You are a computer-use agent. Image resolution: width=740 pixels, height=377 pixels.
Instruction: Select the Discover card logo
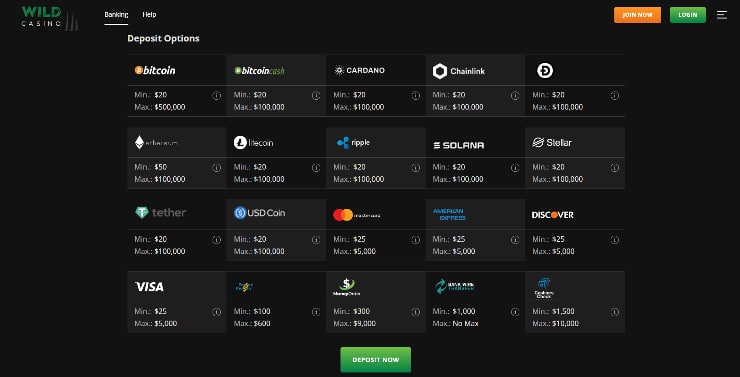point(553,215)
